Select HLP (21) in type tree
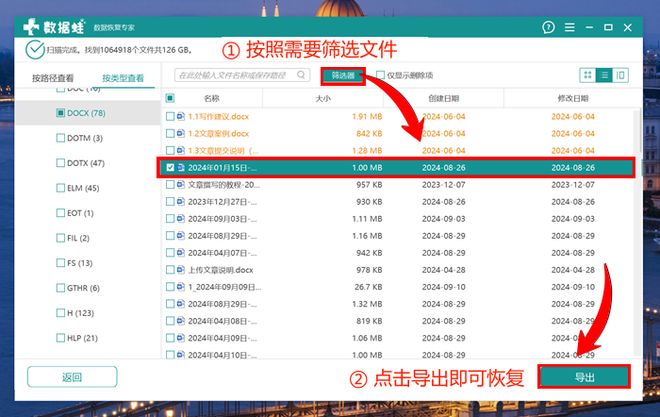Viewport: 660px width, 417px height. (x=82, y=338)
